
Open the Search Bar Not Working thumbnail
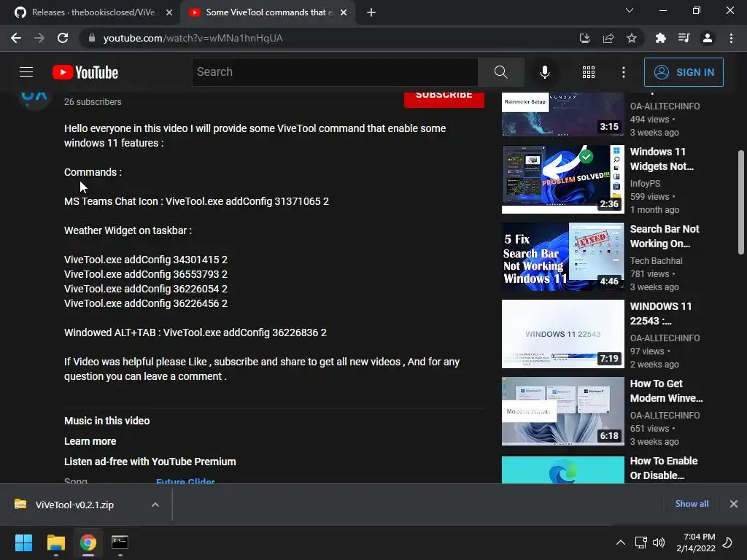[x=562, y=257]
